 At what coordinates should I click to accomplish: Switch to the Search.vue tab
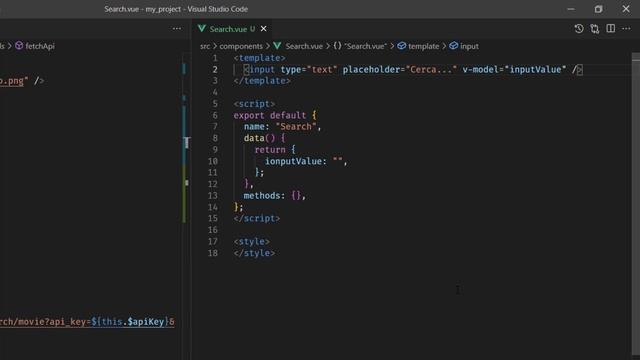click(232, 29)
